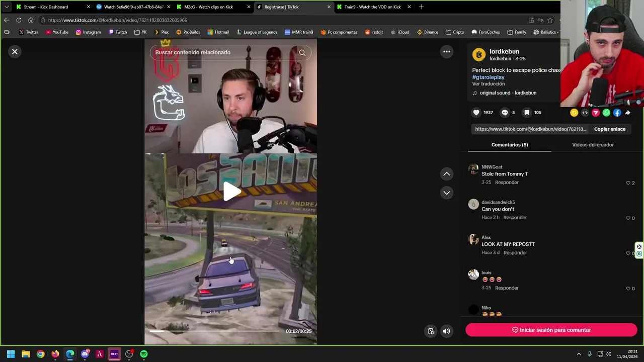This screenshot has width=644, height=362.
Task: Open original sound - lordkebun link
Action: click(508, 93)
